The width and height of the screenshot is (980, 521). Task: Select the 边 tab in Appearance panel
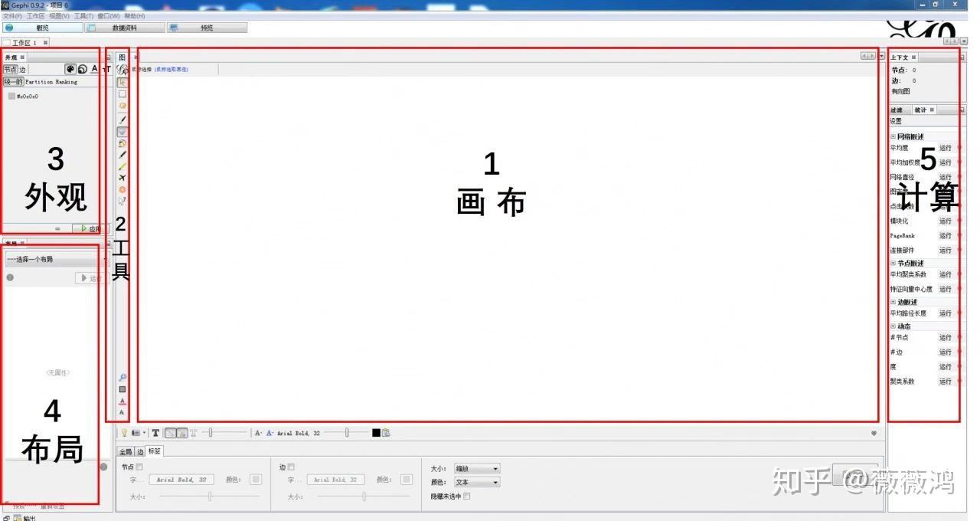23,69
